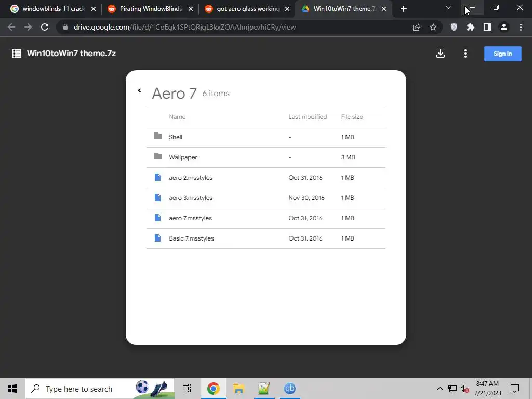Click the Last modified column header
532x399 pixels.
(308, 117)
